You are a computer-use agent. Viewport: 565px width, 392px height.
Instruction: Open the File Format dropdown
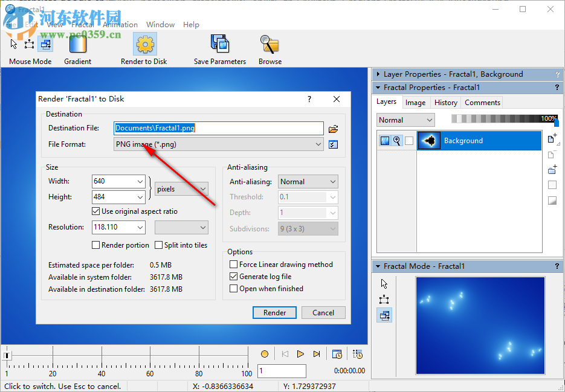click(x=218, y=144)
